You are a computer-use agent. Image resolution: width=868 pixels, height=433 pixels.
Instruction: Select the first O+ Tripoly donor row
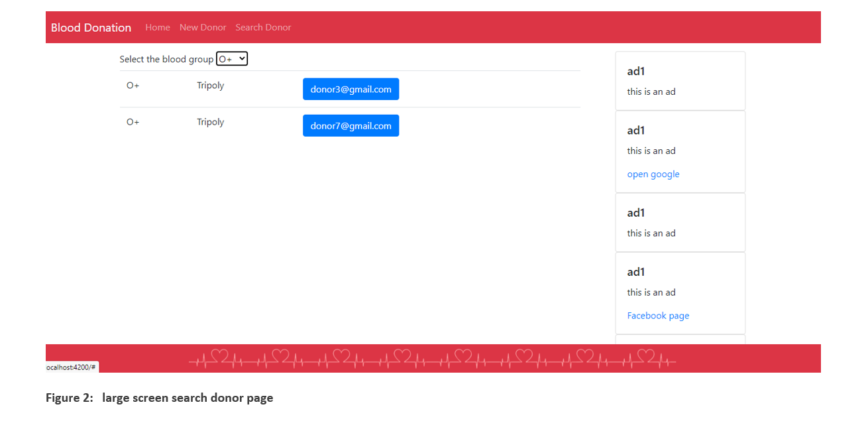click(x=199, y=86)
